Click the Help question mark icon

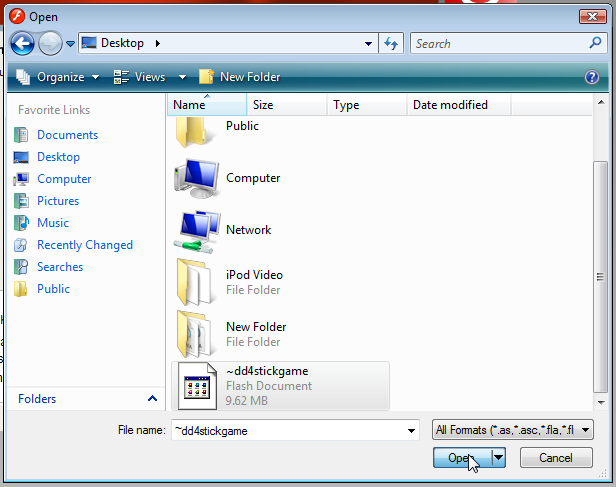(x=592, y=77)
